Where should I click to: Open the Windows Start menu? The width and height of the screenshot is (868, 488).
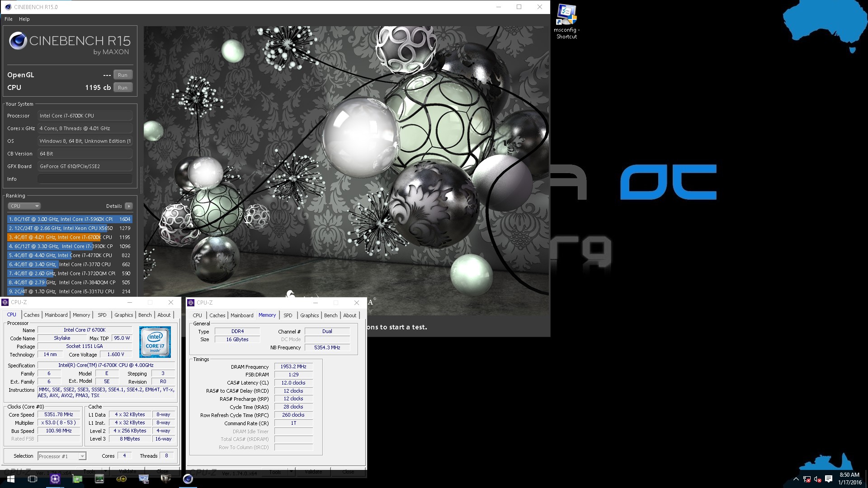click(10, 479)
